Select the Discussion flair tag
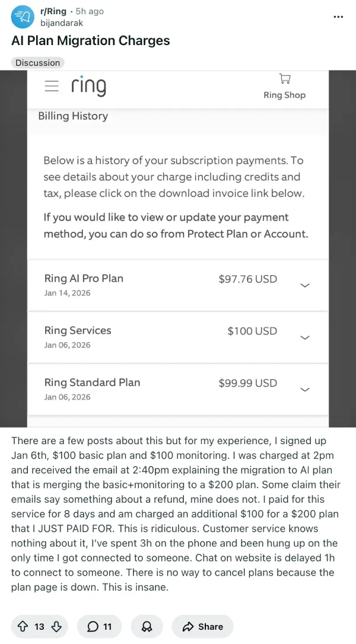Viewport: 356px width, 644px height. pyautogui.click(x=37, y=62)
